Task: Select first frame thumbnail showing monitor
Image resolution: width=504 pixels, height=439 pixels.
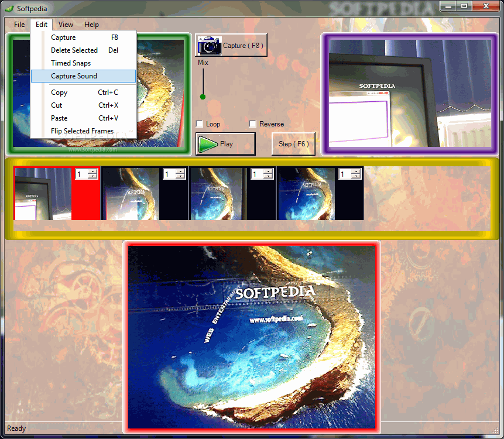Action: (43, 194)
